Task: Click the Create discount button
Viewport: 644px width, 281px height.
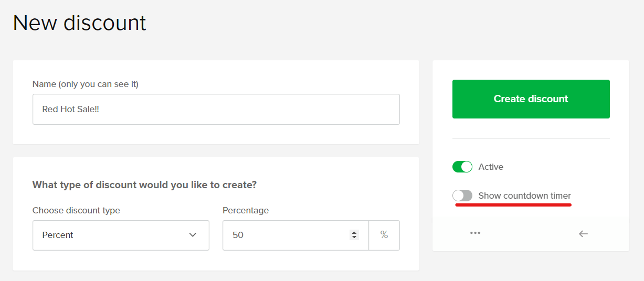Action: [531, 99]
